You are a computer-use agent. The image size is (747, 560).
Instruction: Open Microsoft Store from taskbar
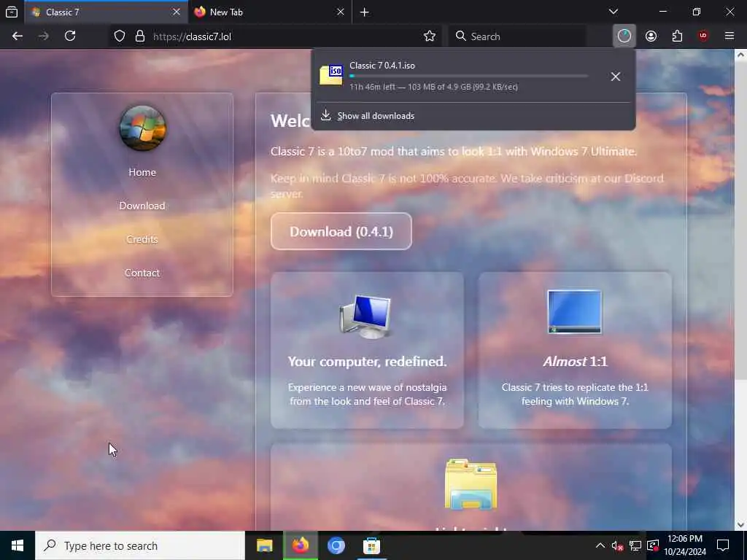[x=371, y=545]
